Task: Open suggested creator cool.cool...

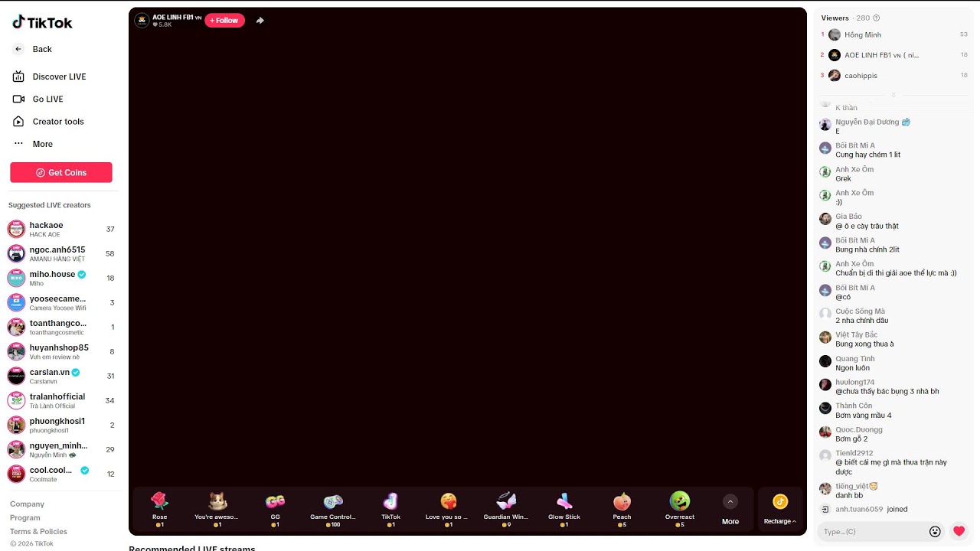Action: [61, 474]
